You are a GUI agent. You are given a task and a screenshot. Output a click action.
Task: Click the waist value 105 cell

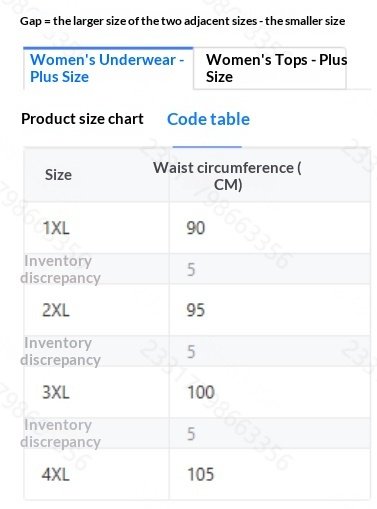(x=270, y=474)
